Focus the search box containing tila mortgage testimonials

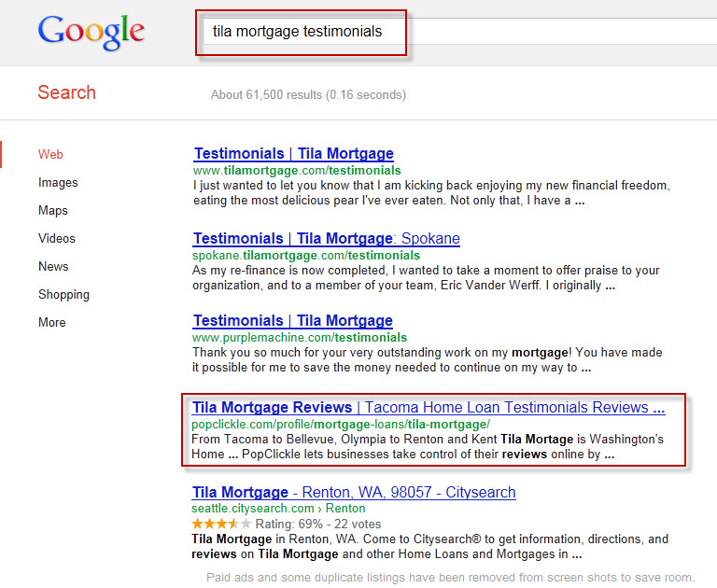[x=459, y=32]
